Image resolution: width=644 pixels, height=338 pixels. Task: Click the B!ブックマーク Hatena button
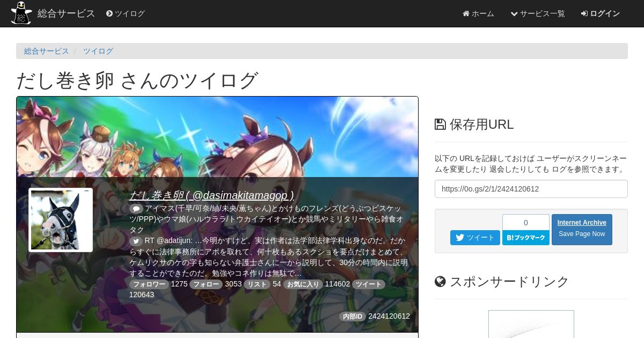pyautogui.click(x=526, y=238)
